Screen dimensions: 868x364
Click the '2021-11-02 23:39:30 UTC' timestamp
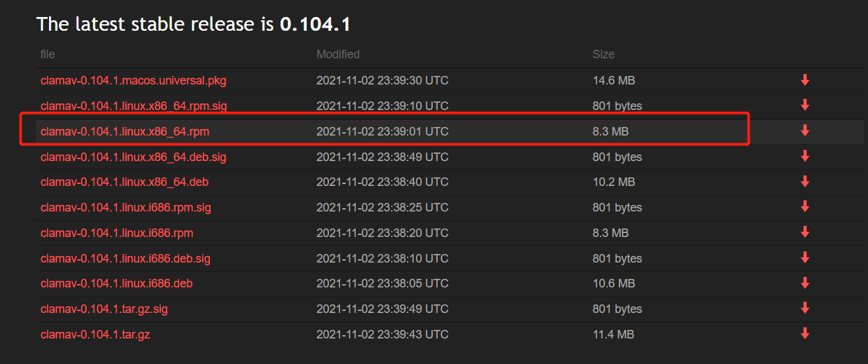point(383,81)
